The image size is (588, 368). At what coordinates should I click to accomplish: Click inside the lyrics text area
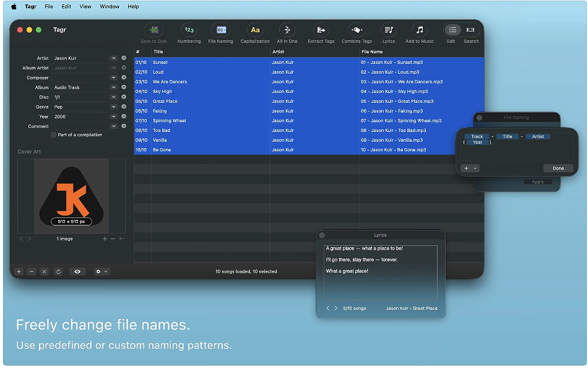click(x=381, y=273)
